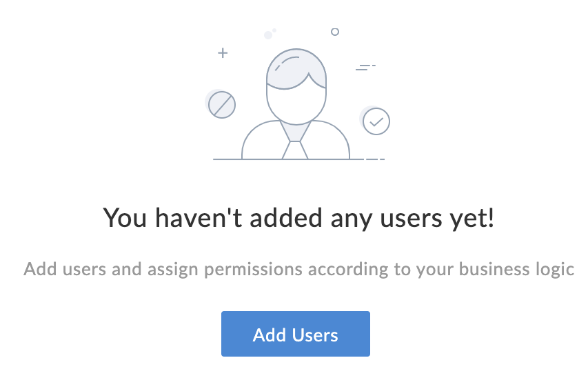Click the short dashes ending the ground line

(x=375, y=159)
